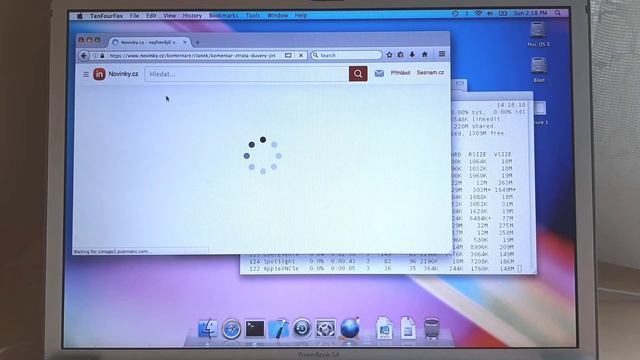Open the gear screenshot utility in Dock

(325, 328)
